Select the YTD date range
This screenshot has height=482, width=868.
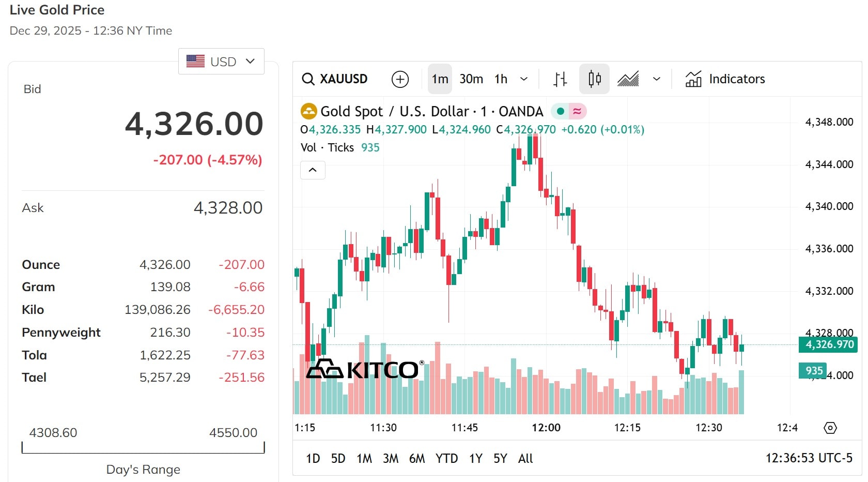pos(446,459)
